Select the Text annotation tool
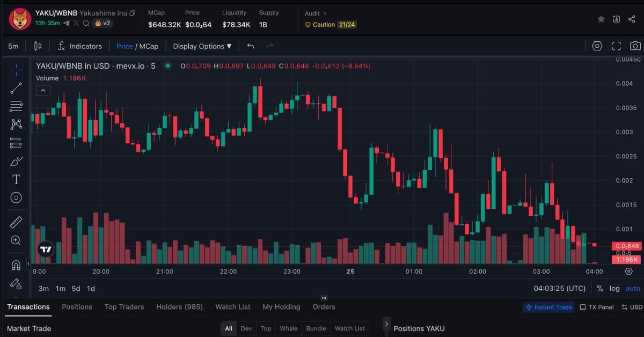Viewport: 644px width, 337px height. [x=16, y=179]
